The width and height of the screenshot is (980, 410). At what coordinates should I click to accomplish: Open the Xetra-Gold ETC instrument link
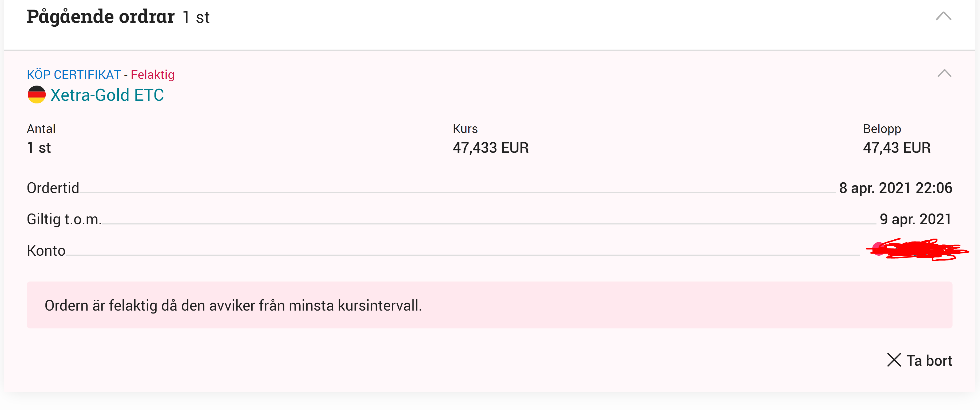click(107, 95)
